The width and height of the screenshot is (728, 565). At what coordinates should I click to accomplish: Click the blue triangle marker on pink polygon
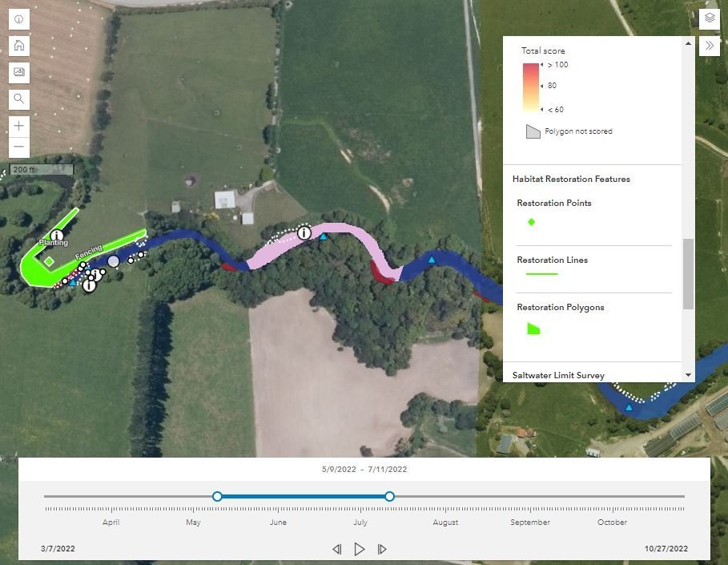click(x=324, y=236)
